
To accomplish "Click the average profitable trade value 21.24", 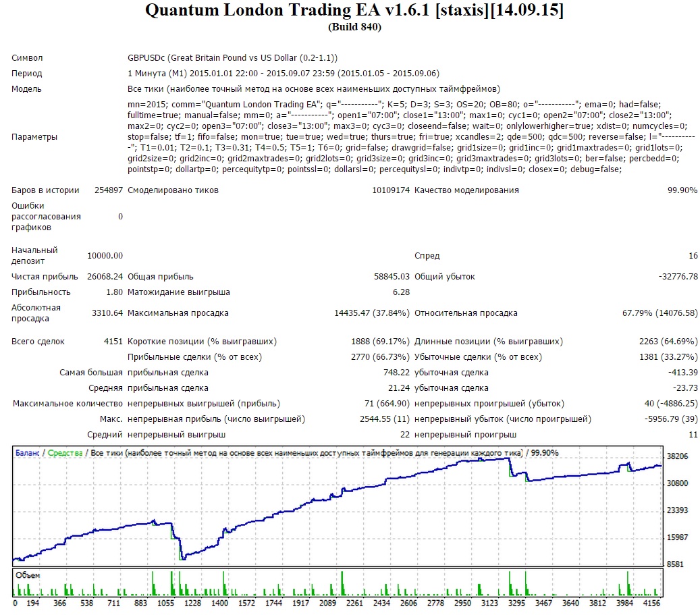I will (399, 388).
